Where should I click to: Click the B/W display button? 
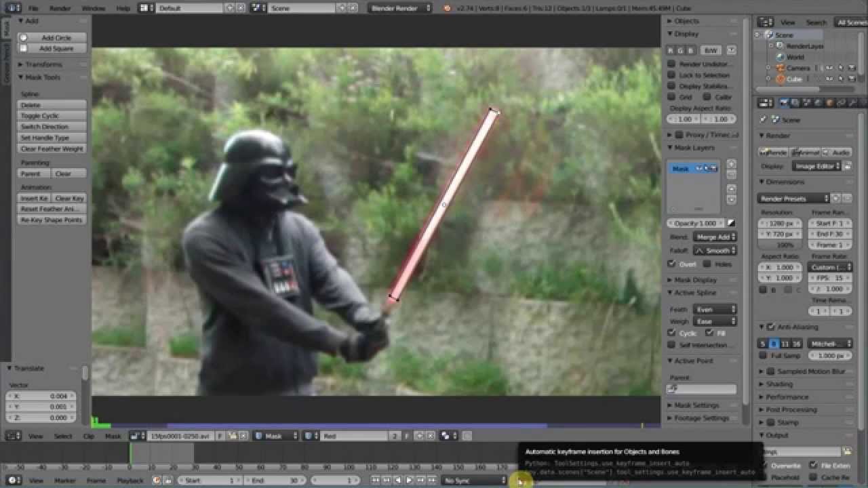(x=711, y=51)
